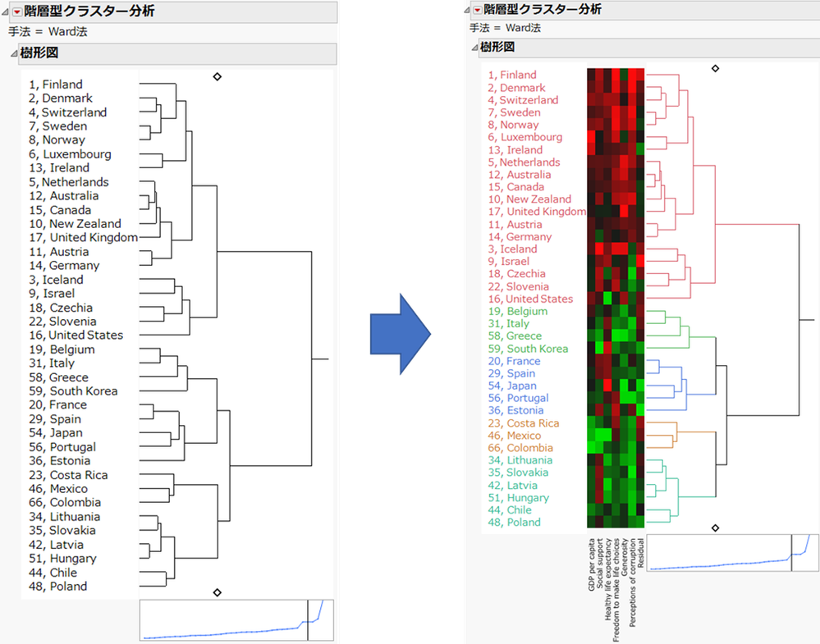
Task: Click a heatmap cell in the Finland row
Action: [x=616, y=75]
